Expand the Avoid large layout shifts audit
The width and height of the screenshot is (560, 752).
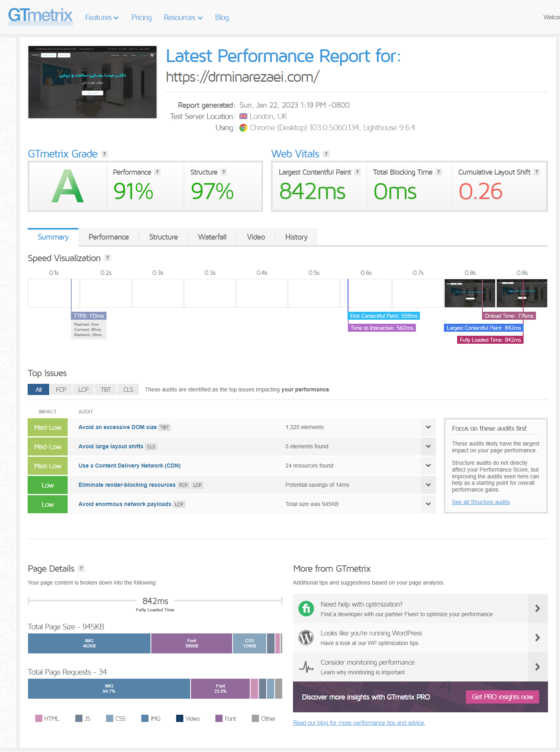[428, 446]
